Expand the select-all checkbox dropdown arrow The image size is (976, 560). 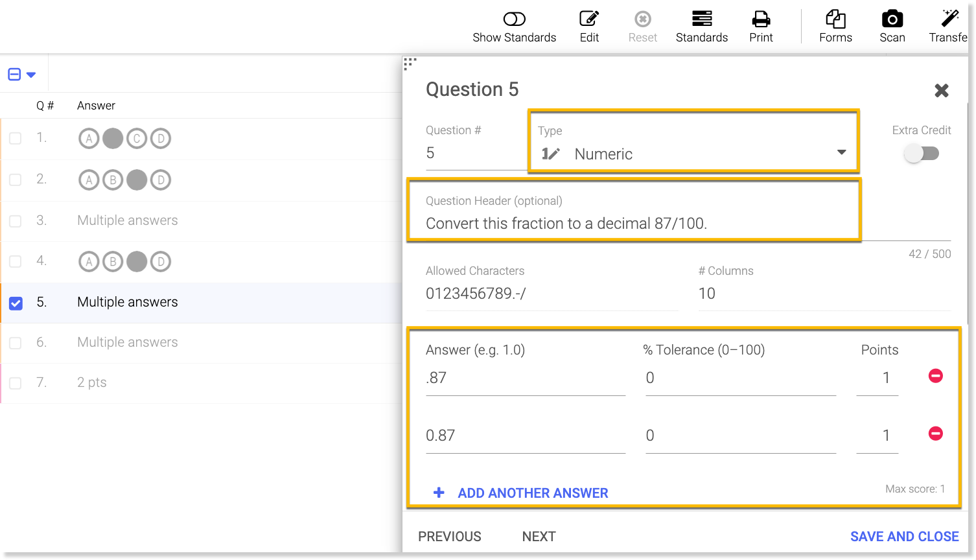coord(31,75)
